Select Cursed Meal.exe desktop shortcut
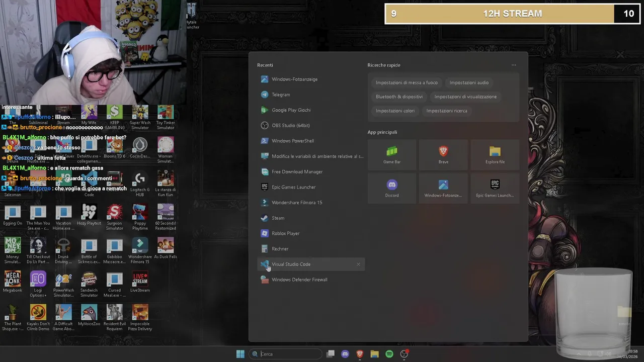 [114, 284]
